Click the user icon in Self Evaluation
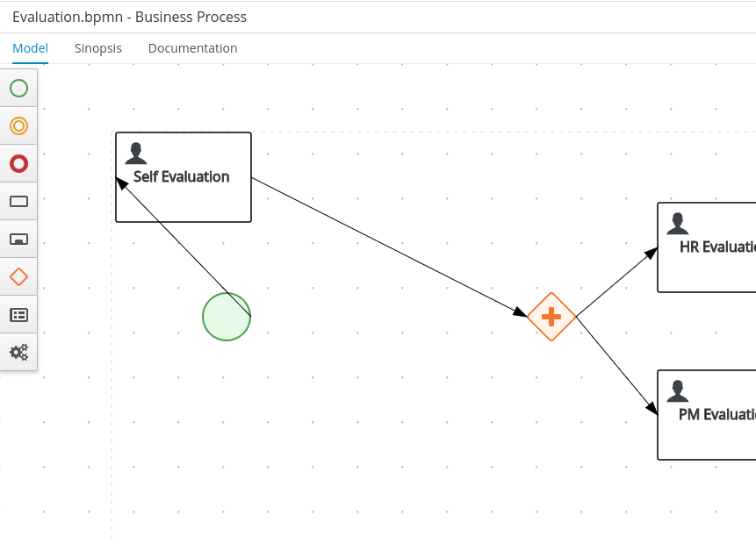The image size is (756, 544). click(x=136, y=154)
